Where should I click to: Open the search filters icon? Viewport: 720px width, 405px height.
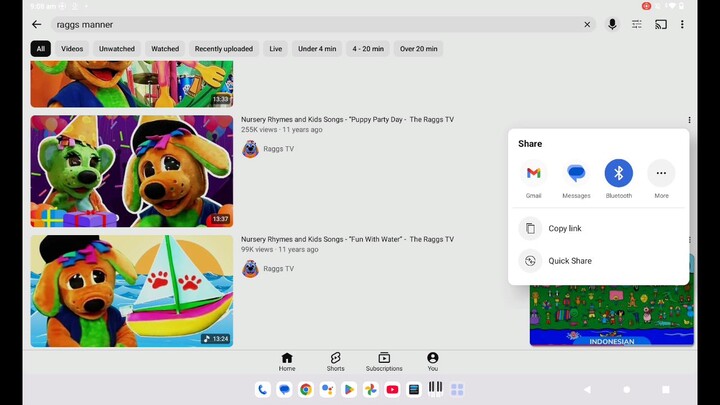pyautogui.click(x=636, y=24)
